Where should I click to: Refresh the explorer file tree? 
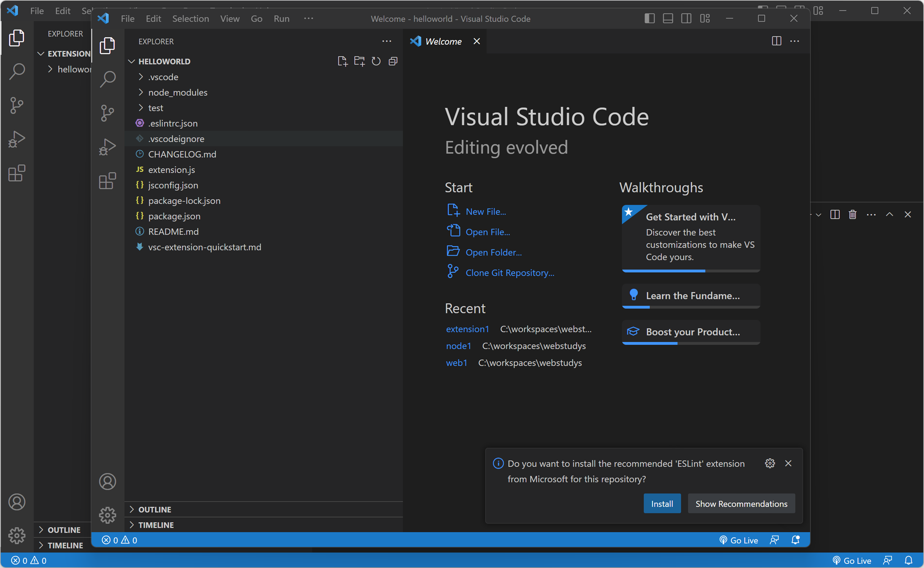click(x=376, y=61)
